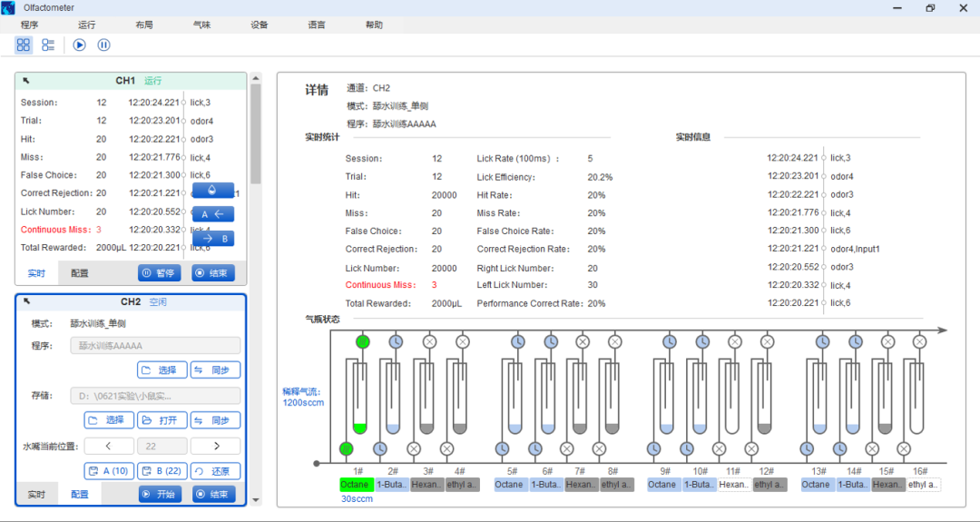The height and width of the screenshot is (522, 980).
Task: Click the toolbar run (play) icon
Action: point(80,44)
